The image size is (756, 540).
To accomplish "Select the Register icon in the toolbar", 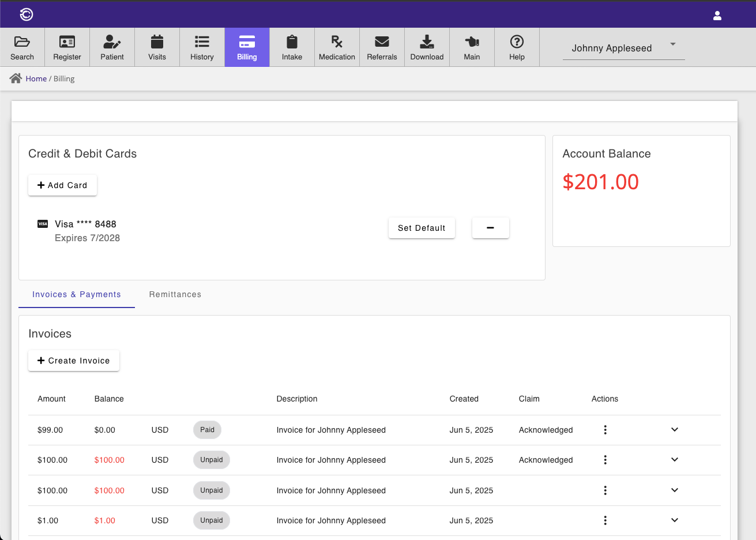I will 67,47.
